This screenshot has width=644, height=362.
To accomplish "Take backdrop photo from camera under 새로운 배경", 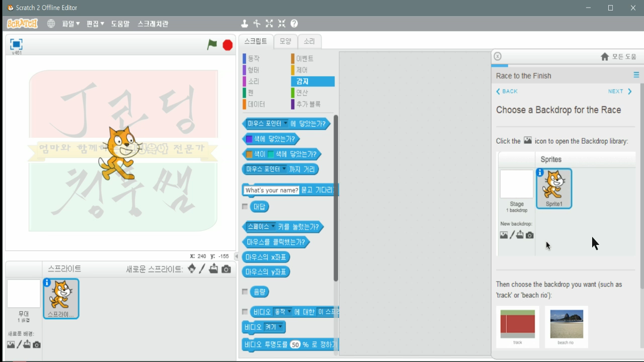I will point(36,345).
